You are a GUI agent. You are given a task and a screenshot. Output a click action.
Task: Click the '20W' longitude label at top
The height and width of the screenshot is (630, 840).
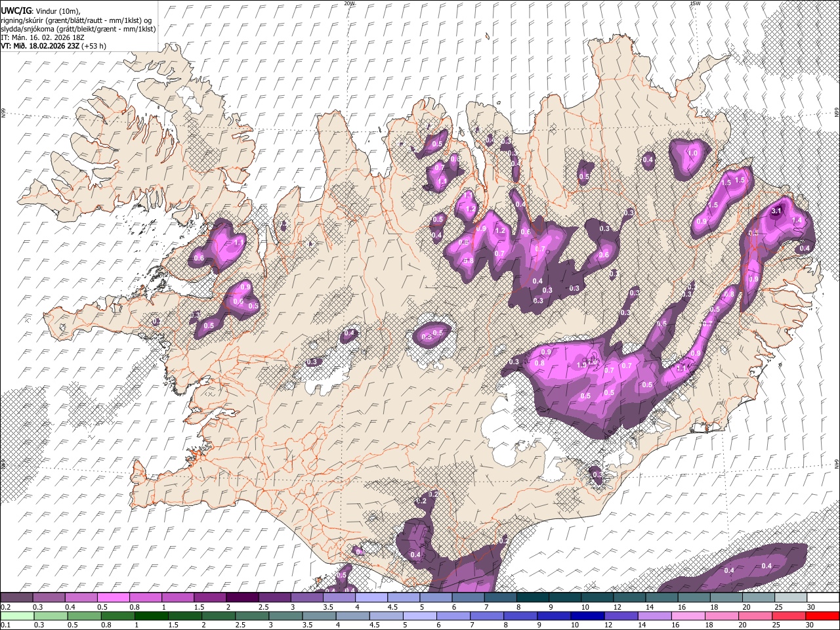(x=350, y=3)
